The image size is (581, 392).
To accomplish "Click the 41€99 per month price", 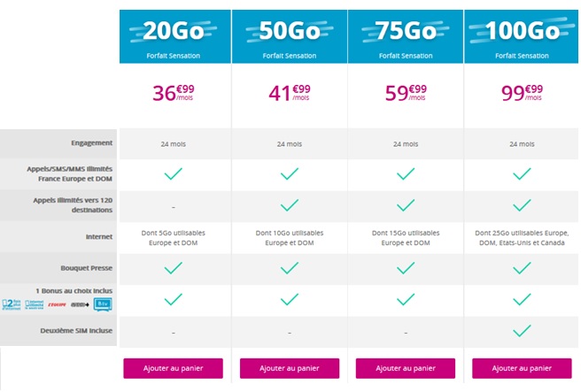I will click(290, 92).
